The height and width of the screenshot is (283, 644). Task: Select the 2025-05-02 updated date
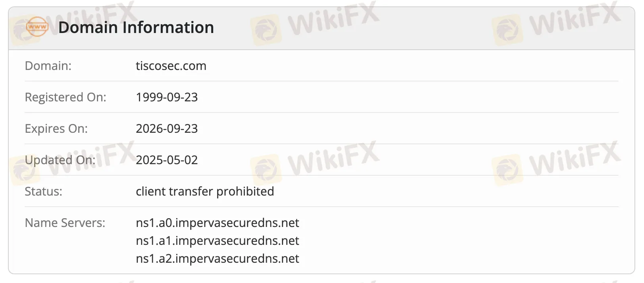[x=167, y=160]
